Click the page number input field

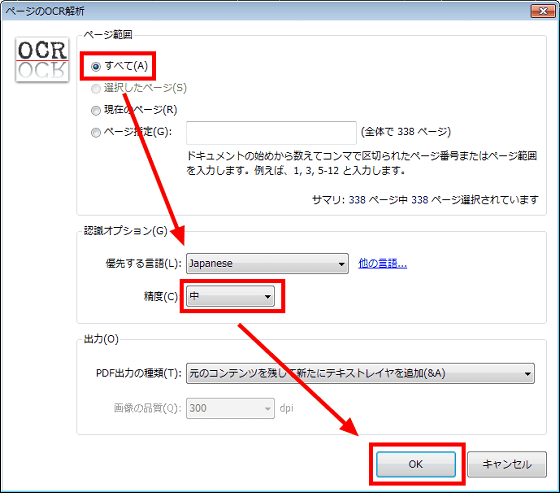[x=271, y=133]
